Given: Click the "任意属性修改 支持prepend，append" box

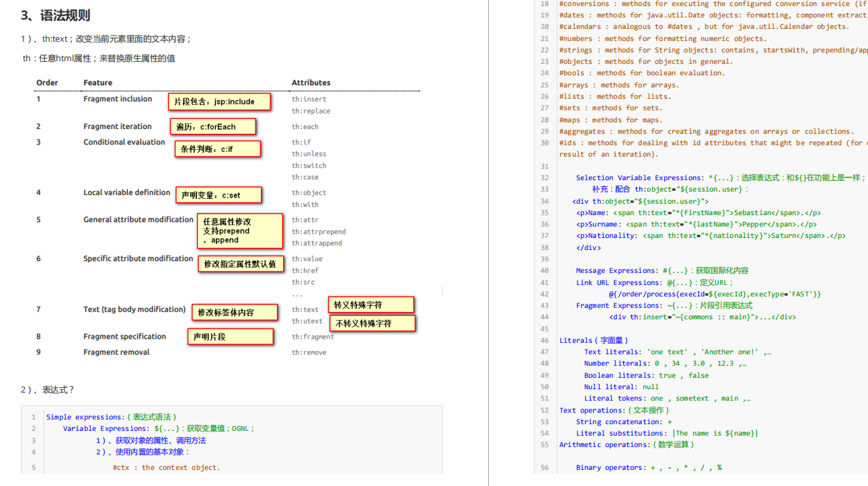Looking at the screenshot, I should pos(239,231).
